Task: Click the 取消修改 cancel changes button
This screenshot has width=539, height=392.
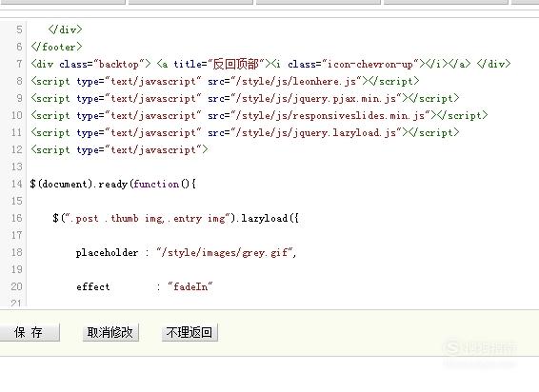Action: coord(110,332)
